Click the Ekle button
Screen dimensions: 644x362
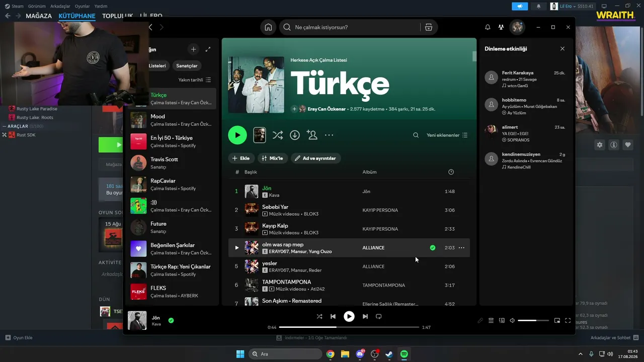[241, 158]
